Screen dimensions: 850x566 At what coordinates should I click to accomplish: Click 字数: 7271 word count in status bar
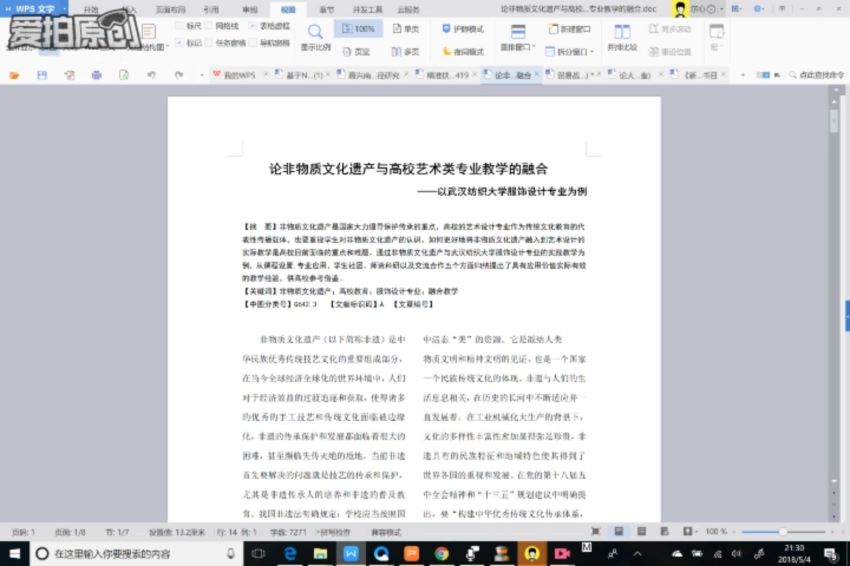click(x=288, y=532)
